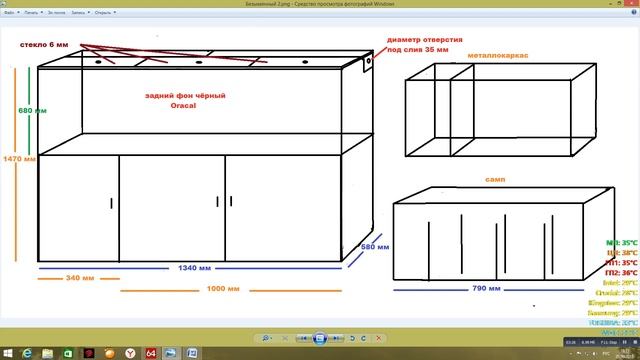Switch to the Photo Viewer taskbar icon

(x=171, y=353)
